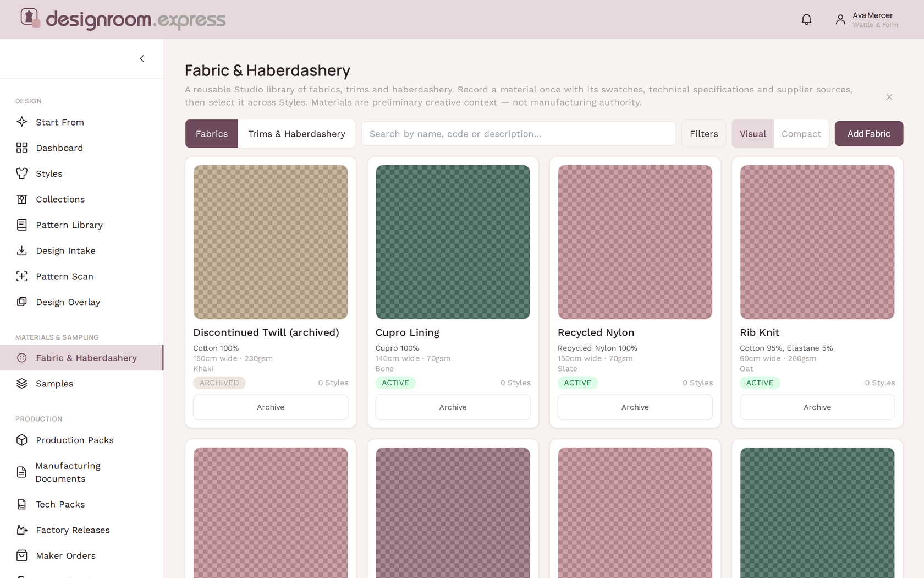Screen dimensions: 924x578
Task: Open Ava Mercer user profile icon
Action: coord(840,20)
